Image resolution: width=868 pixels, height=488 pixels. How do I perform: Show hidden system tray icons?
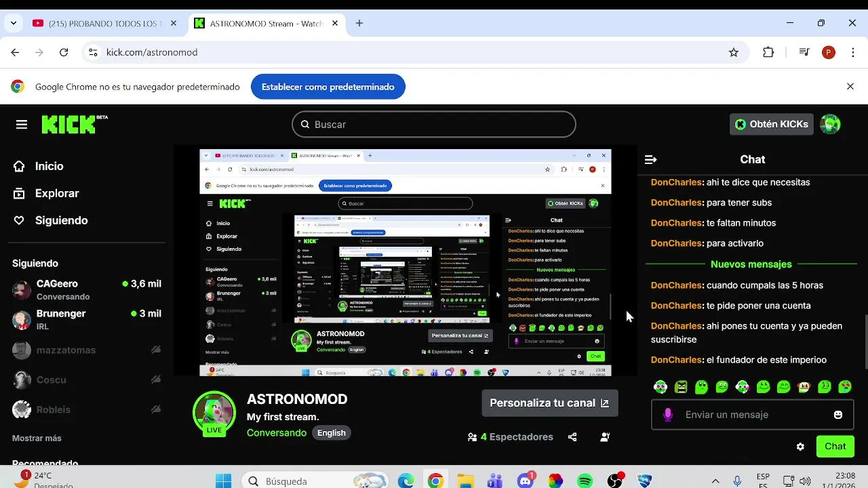[715, 481]
